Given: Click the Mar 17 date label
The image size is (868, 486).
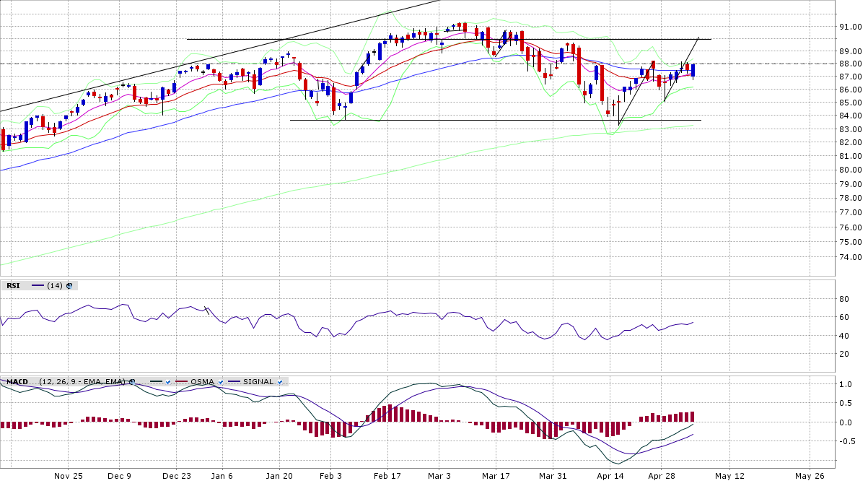Looking at the screenshot, I should coord(496,476).
